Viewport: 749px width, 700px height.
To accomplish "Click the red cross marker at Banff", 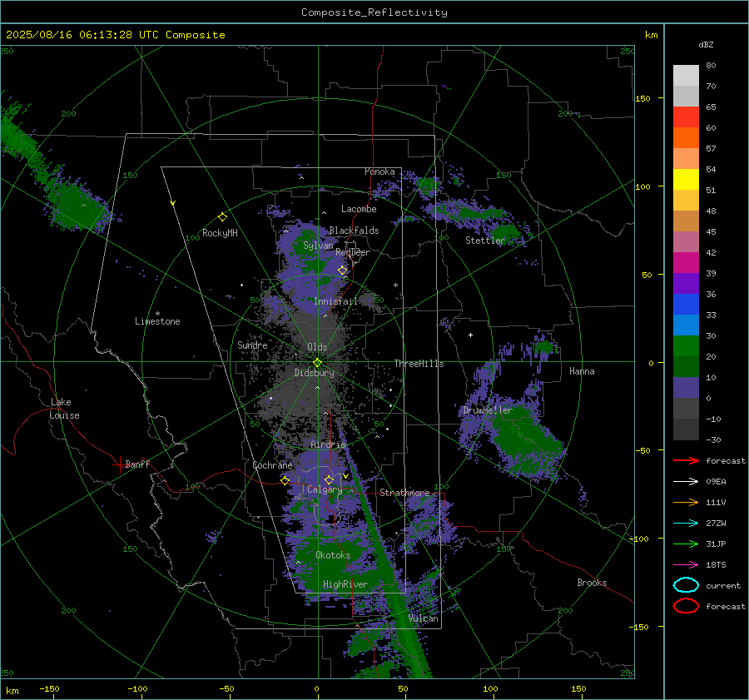I will tap(119, 464).
